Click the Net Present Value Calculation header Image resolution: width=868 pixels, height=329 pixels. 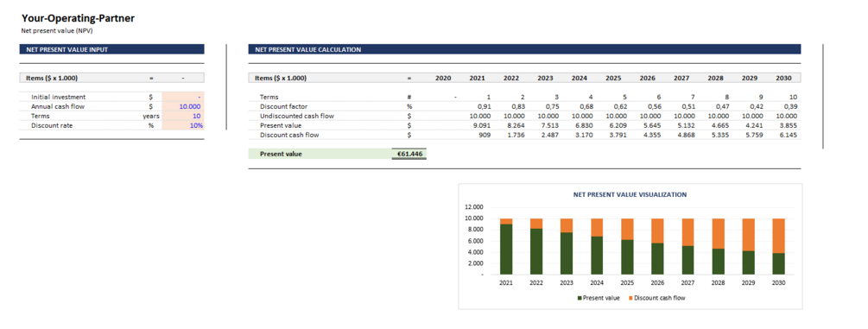coord(524,49)
